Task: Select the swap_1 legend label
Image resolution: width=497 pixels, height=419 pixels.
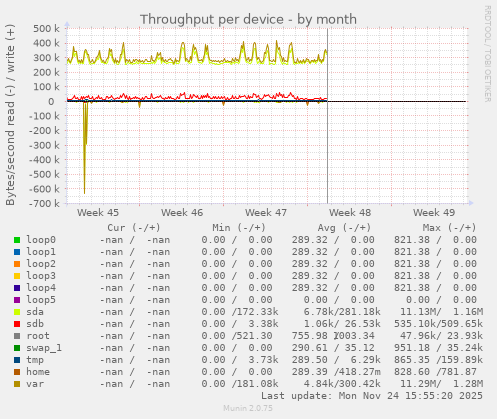Action: 44,348
